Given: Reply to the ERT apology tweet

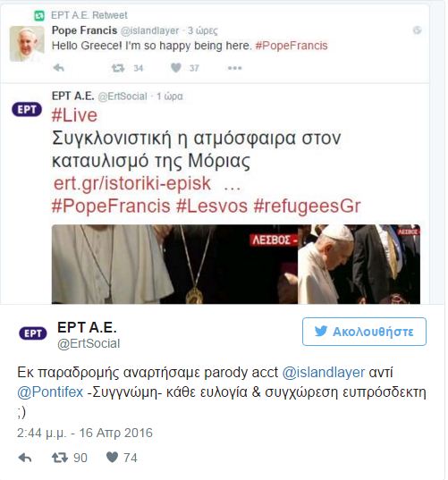Looking at the screenshot, I should (x=25, y=458).
